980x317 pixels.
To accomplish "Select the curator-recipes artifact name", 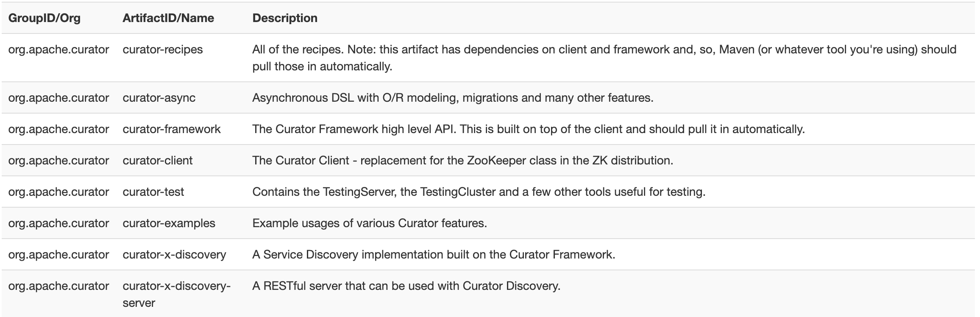I will click(163, 50).
